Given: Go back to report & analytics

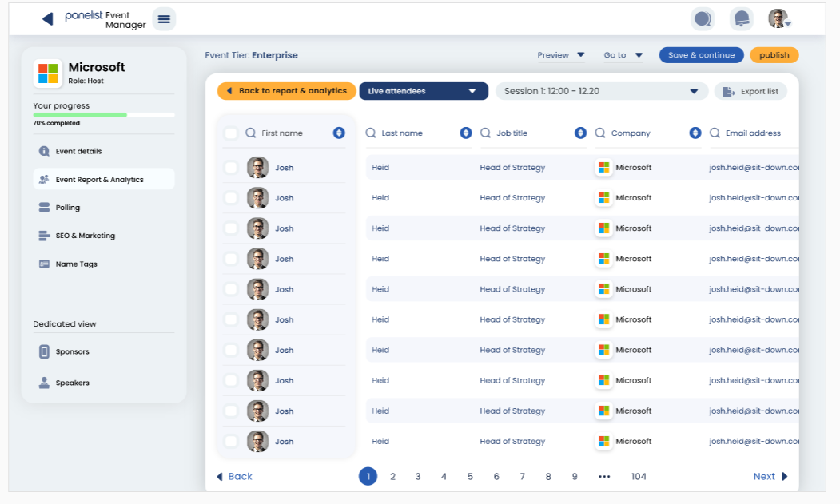Looking at the screenshot, I should (x=287, y=91).
